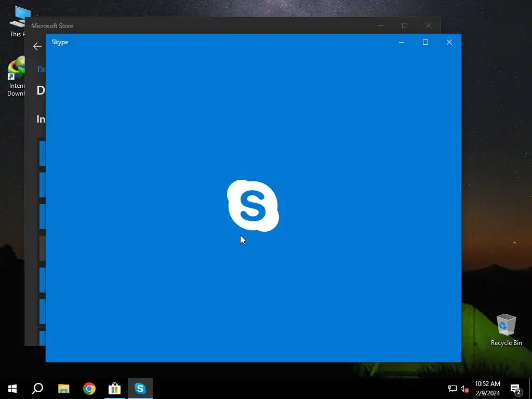Maximize the Skype window
The height and width of the screenshot is (399, 532).
[x=425, y=42]
